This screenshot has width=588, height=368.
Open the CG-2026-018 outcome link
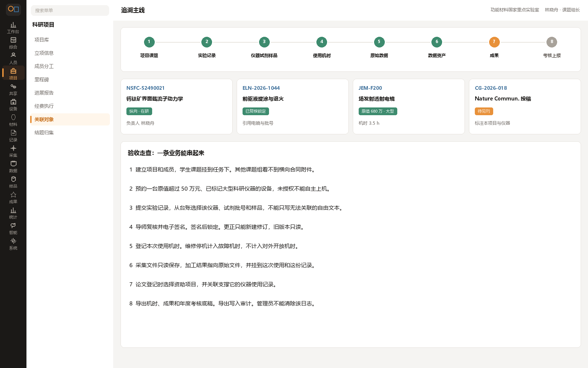tap(491, 88)
